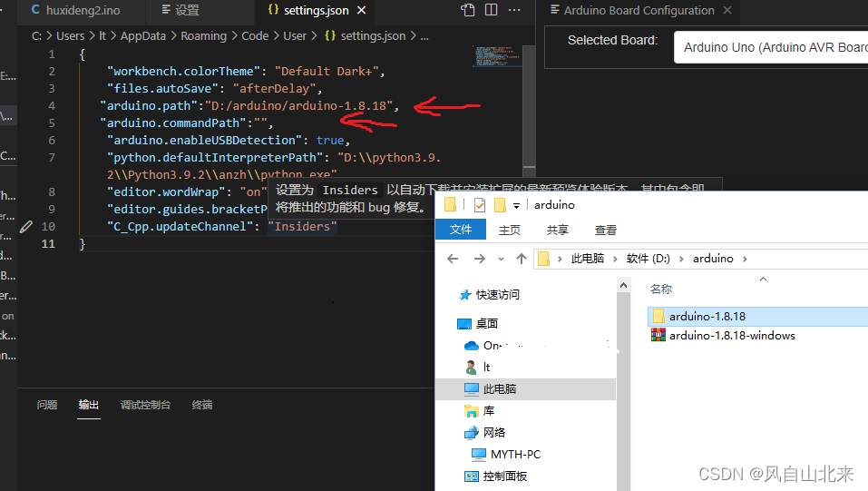
Task: Go forward in File Explorer
Action: tap(480, 259)
